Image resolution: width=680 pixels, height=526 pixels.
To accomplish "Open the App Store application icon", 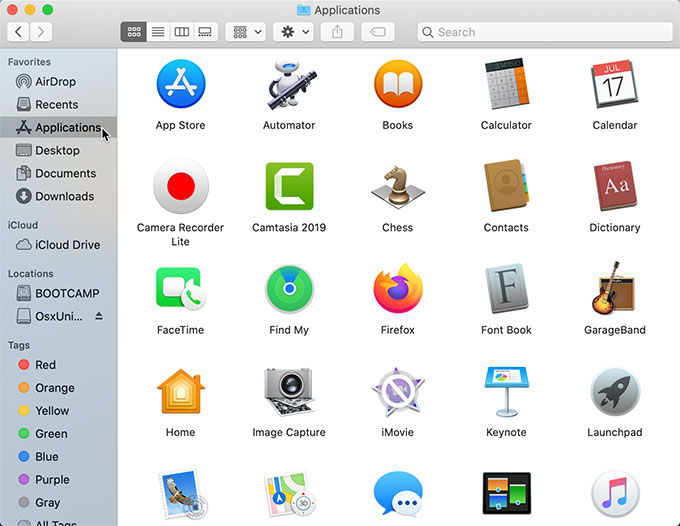I will pyautogui.click(x=181, y=84).
